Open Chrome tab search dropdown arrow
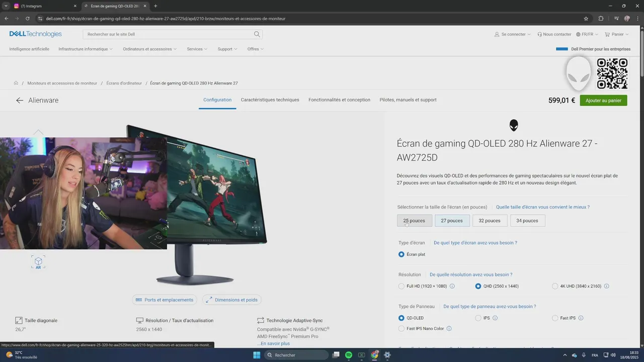Viewport: 644px width, 362px height. tap(6, 6)
